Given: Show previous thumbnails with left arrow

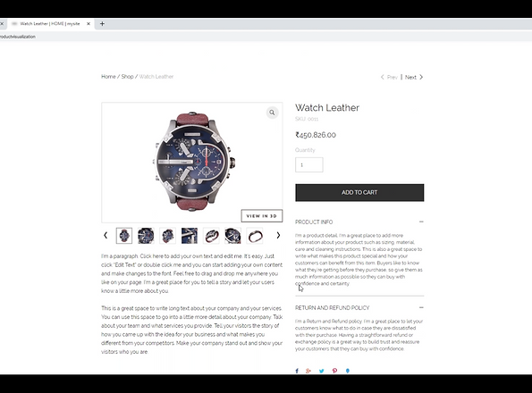Looking at the screenshot, I should tap(106, 235).
